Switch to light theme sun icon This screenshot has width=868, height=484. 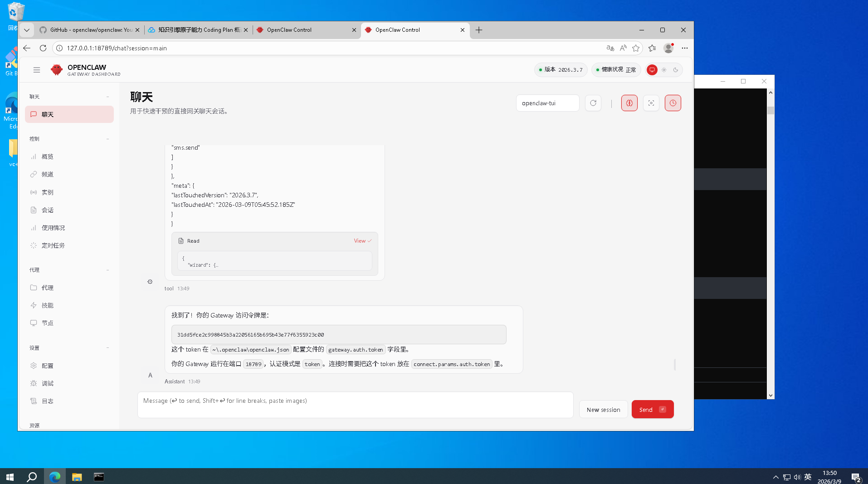pos(664,70)
